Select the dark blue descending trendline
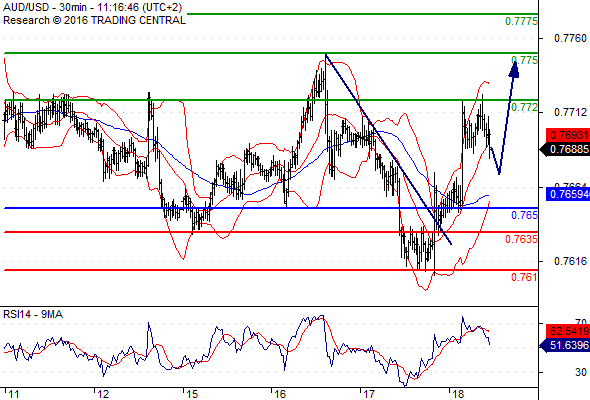Image resolution: width=590 pixels, height=400 pixels. pos(388,149)
